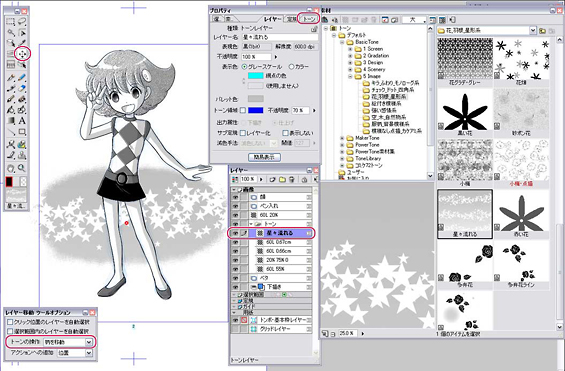Delete layer with trash icon
565x371 pixels.
click(292, 179)
